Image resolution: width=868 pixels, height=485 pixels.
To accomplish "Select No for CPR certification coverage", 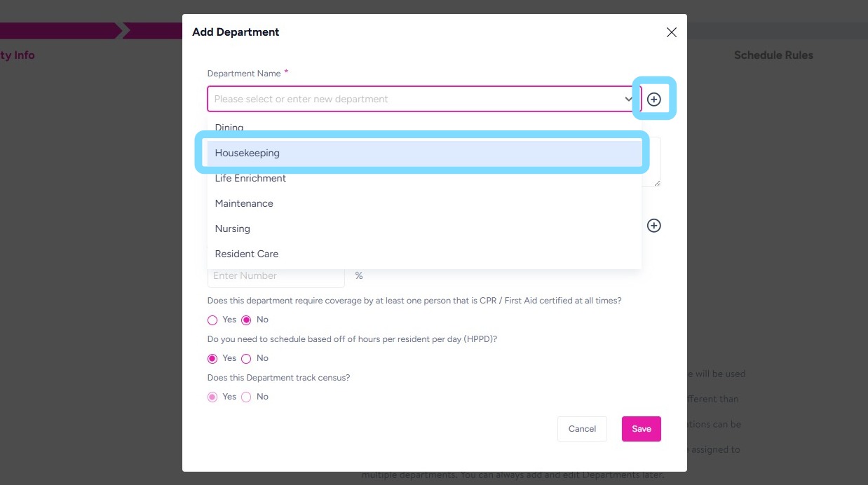I will click(246, 320).
